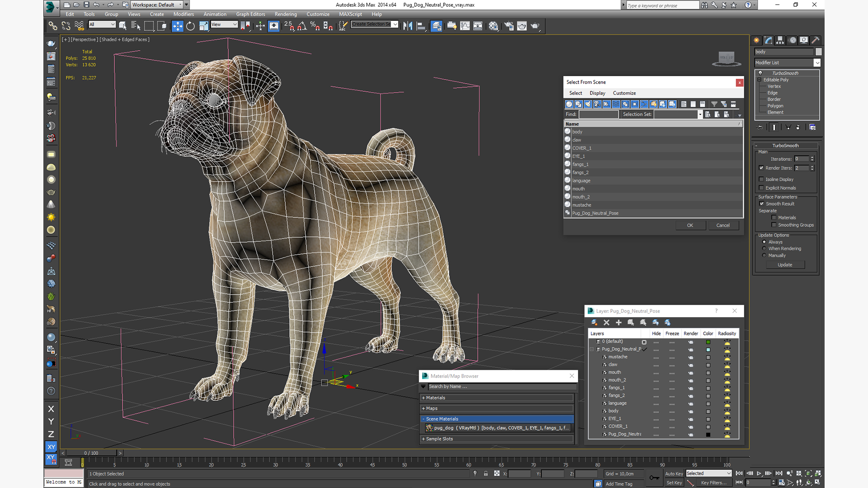Click Pin Stack icon under modifier stack
This screenshot has width=868, height=488.
point(760,127)
